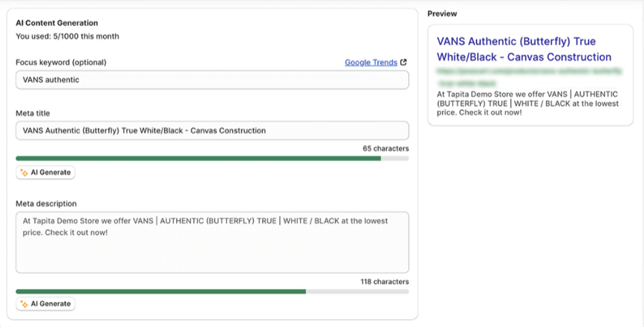This screenshot has height=327, width=644.
Task: Open the Google Trends link
Action: point(371,62)
